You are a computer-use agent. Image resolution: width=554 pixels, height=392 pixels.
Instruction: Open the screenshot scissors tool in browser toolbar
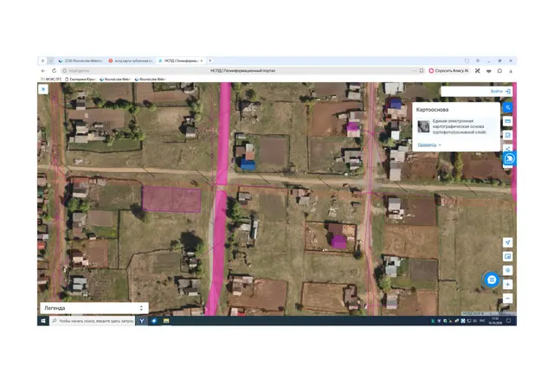(477, 71)
